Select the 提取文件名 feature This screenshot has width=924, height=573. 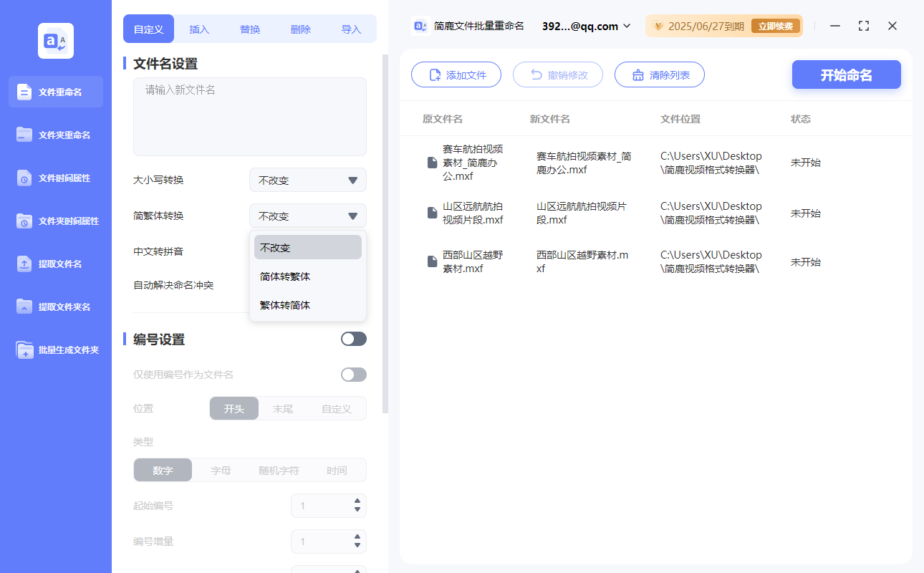point(54,264)
